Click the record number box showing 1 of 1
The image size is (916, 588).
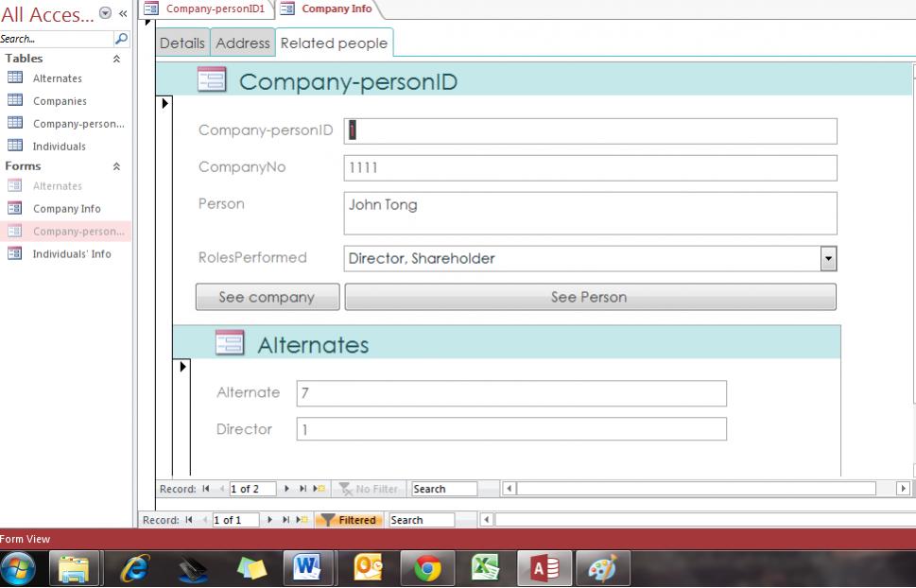235,520
